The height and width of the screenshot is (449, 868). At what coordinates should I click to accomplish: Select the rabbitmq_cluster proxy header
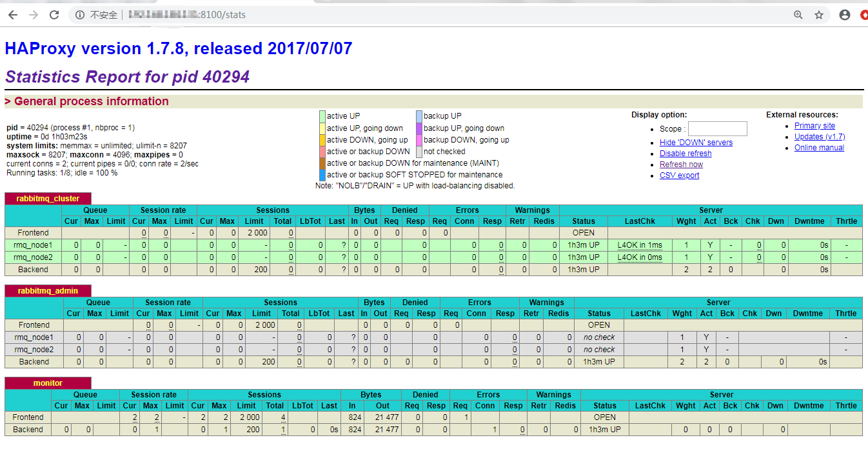click(x=48, y=199)
